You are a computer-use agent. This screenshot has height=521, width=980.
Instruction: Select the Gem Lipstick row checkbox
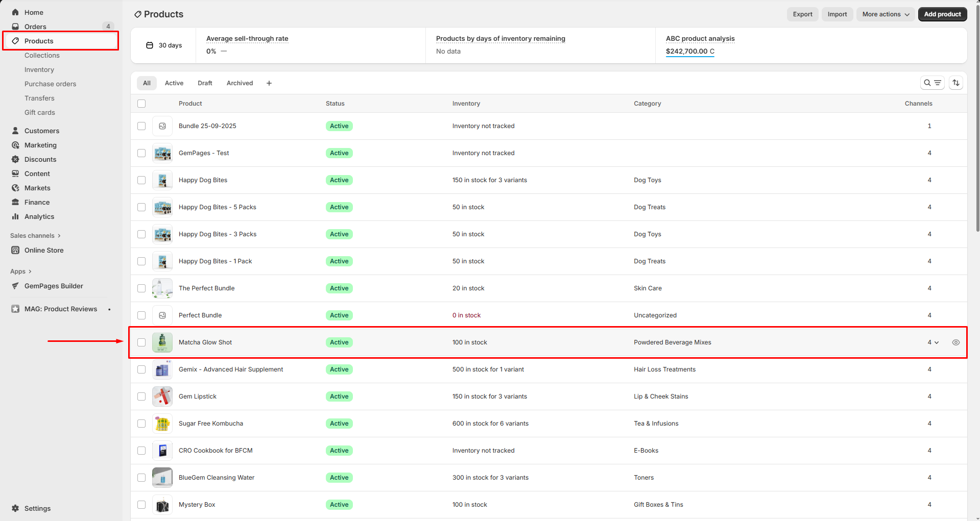coord(141,396)
